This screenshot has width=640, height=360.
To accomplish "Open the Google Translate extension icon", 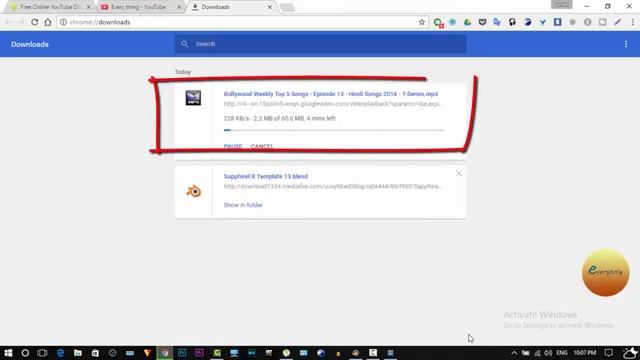I will click(497, 22).
